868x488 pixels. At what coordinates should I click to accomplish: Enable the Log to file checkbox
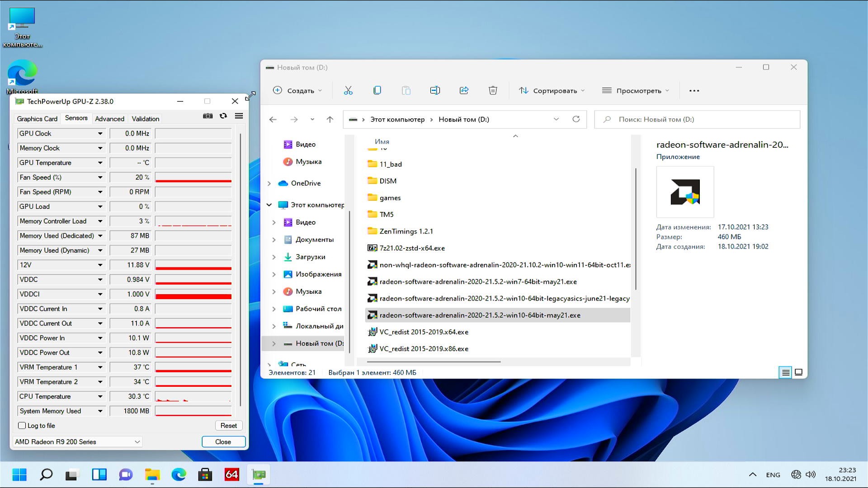22,426
